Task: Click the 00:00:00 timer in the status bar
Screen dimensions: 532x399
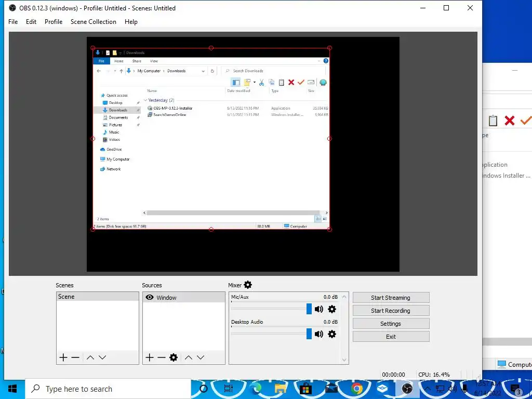Action: 393,375
